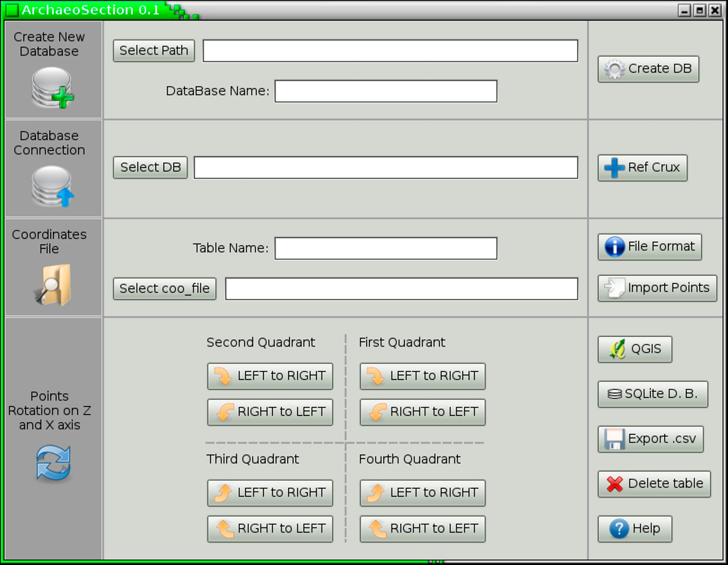Click the paper icon on Import Points

(614, 288)
